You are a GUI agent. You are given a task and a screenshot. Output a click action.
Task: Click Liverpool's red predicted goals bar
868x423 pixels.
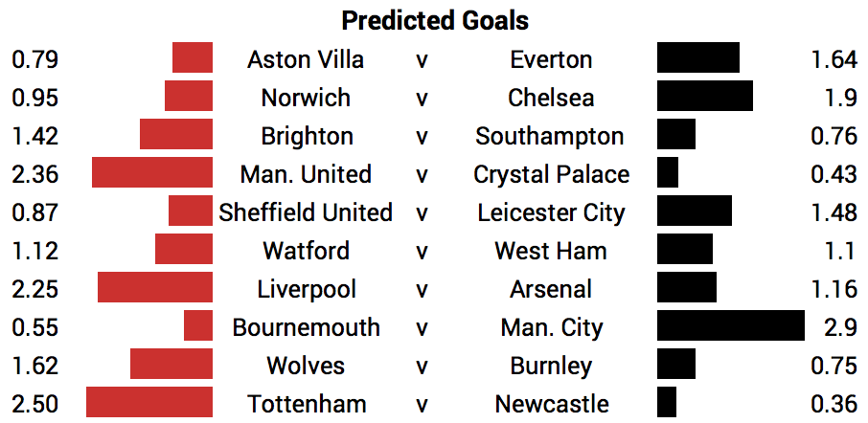(x=155, y=287)
